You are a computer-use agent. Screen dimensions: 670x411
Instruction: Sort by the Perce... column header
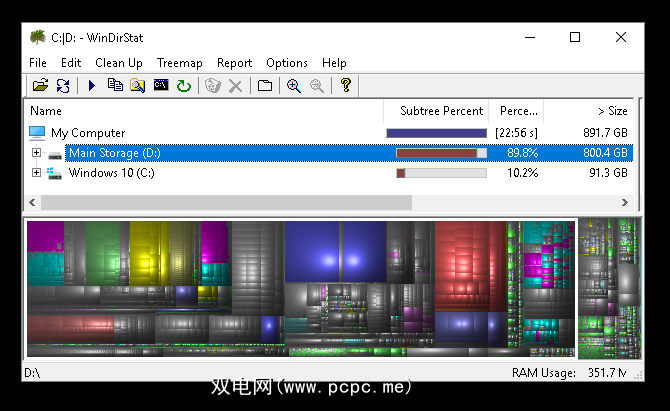516,111
